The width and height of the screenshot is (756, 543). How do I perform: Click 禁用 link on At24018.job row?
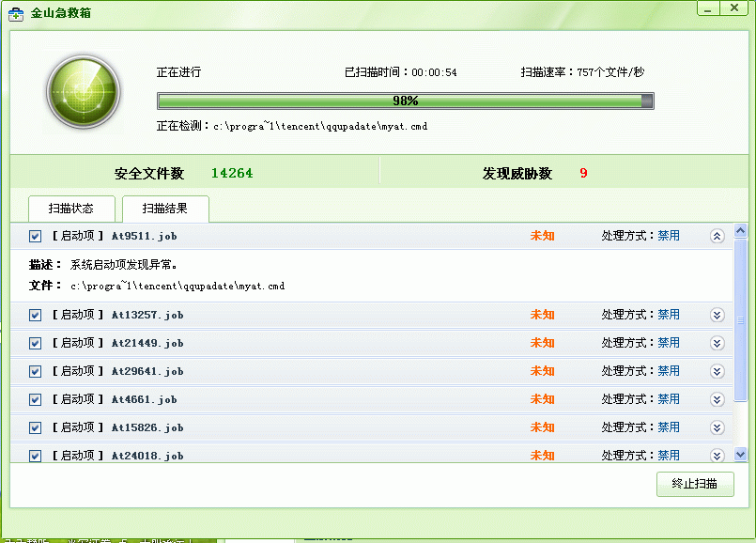click(669, 456)
